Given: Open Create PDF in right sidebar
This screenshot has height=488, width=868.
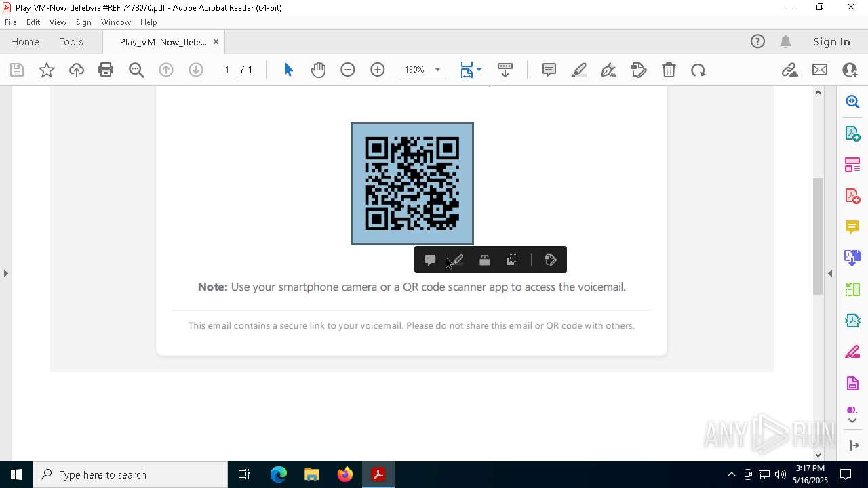Looking at the screenshot, I should (852, 196).
